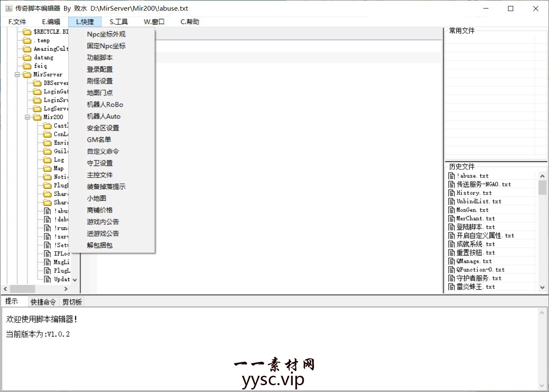Open the W.窗口 menu
The image size is (549, 392).
point(154,22)
